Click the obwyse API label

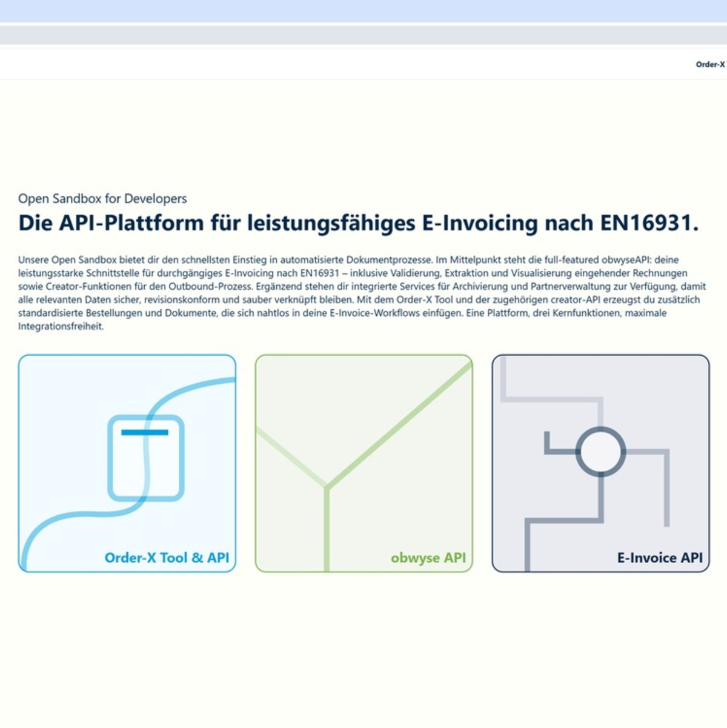[429, 557]
